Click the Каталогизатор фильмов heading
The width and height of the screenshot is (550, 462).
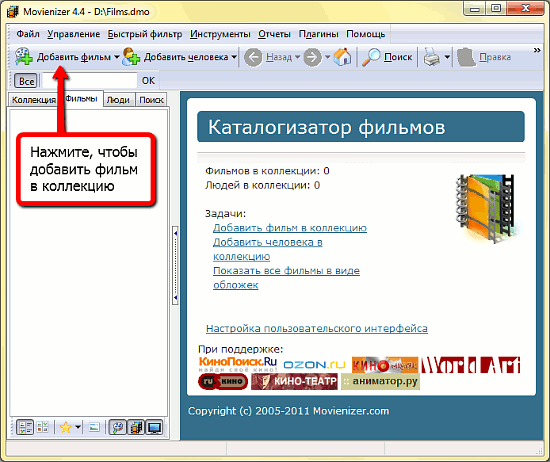pyautogui.click(x=326, y=127)
